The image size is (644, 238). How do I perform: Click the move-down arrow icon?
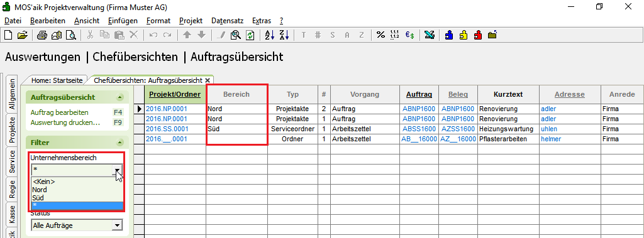click(201, 35)
